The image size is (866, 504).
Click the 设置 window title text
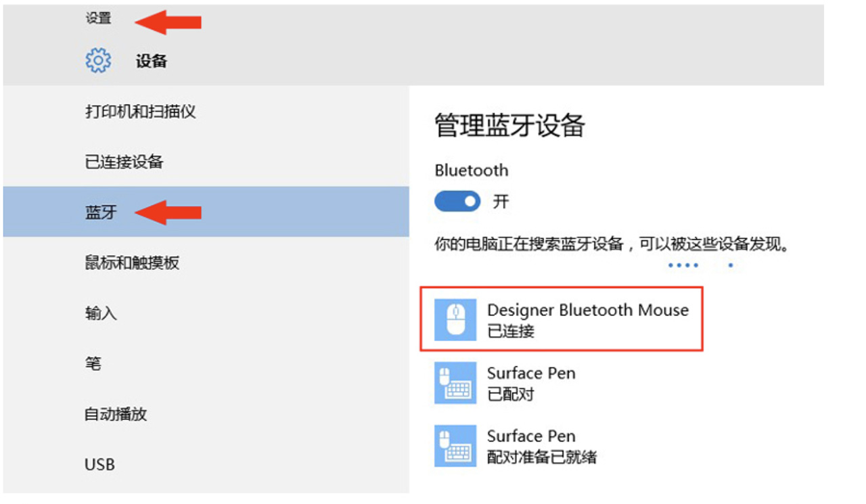(98, 18)
